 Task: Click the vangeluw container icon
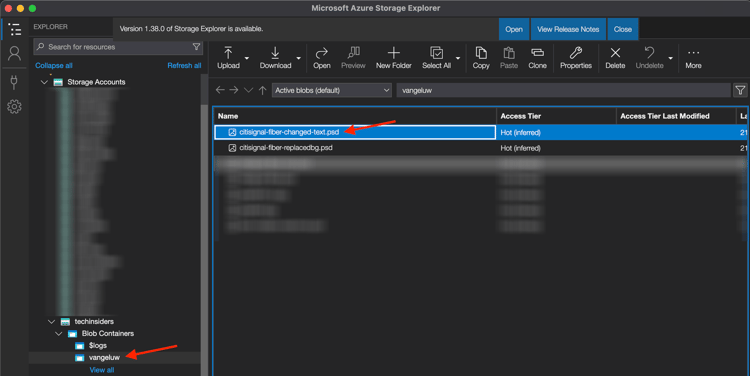pos(80,358)
